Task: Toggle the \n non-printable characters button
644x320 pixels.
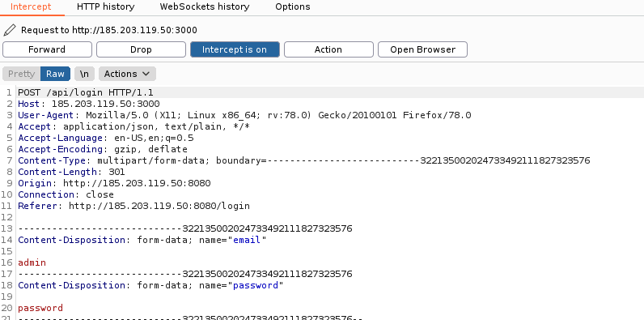Action: coord(84,74)
